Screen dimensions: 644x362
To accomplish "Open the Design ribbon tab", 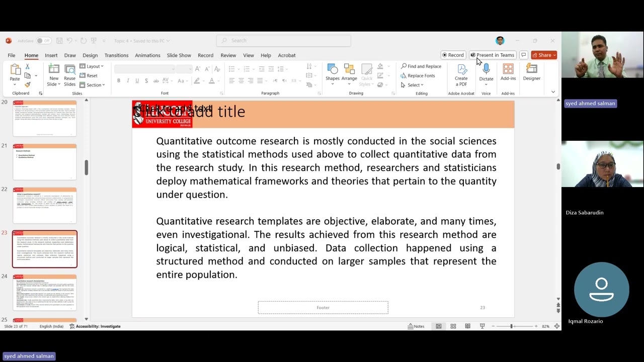I will click(90, 55).
